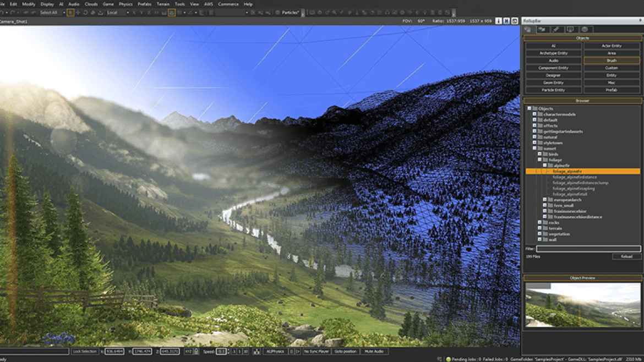Viewport: 644px width, 362px height.
Task: Toggle the highlighted snap-to-terrain icon
Action: pos(172,13)
